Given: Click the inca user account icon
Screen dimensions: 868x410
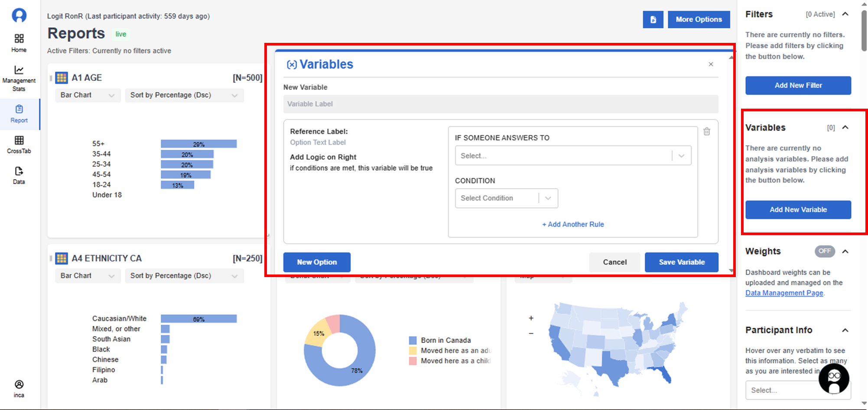Looking at the screenshot, I should pos(19,384).
